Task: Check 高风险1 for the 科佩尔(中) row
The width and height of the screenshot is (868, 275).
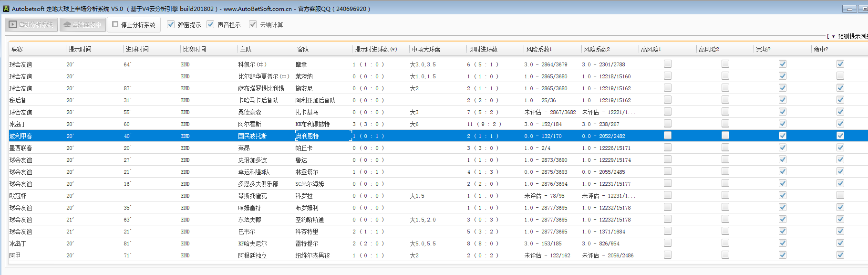Action: click(668, 64)
